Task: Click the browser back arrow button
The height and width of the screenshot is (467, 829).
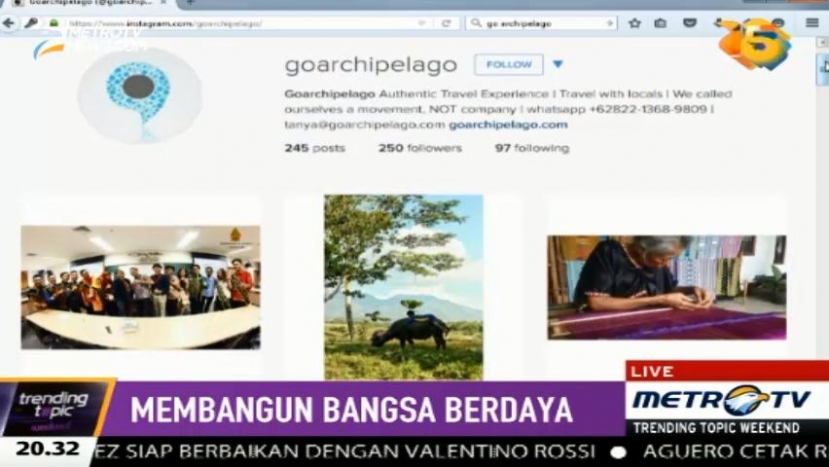Action: [x=9, y=23]
